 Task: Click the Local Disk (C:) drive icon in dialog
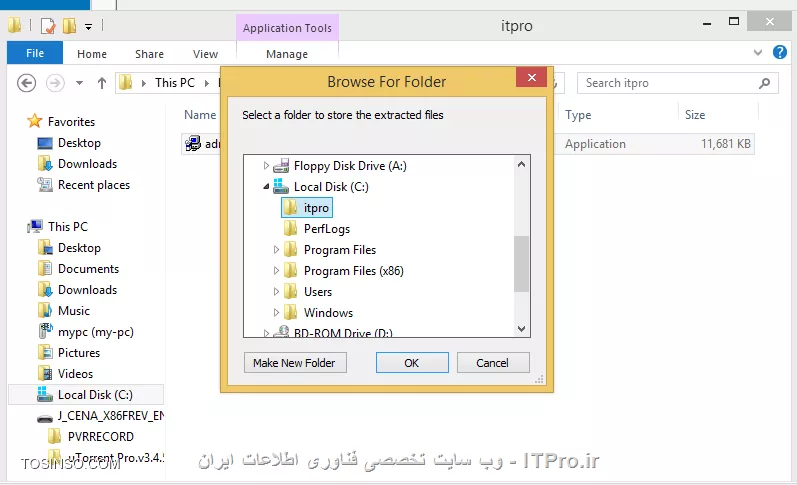tap(281, 187)
